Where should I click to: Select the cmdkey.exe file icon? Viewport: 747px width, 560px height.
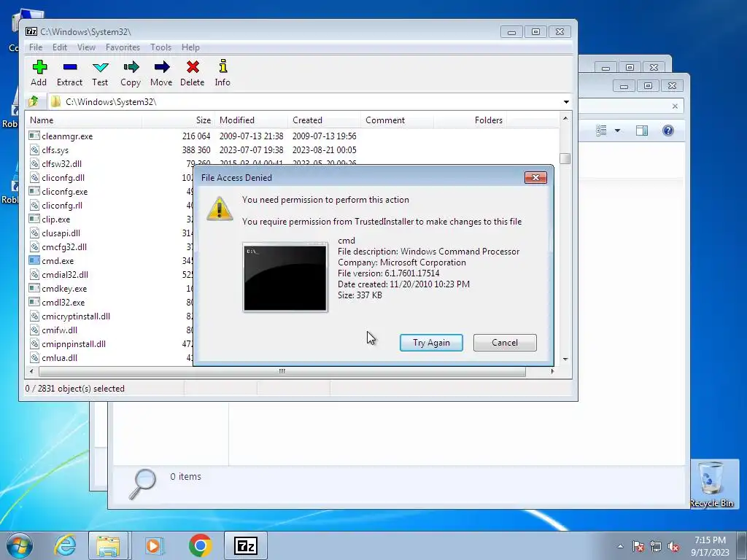(x=34, y=288)
